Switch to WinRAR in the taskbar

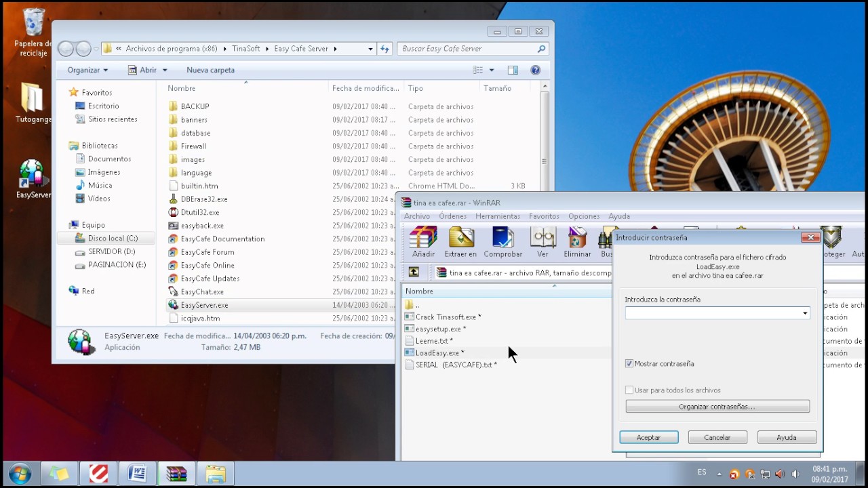tap(176, 473)
